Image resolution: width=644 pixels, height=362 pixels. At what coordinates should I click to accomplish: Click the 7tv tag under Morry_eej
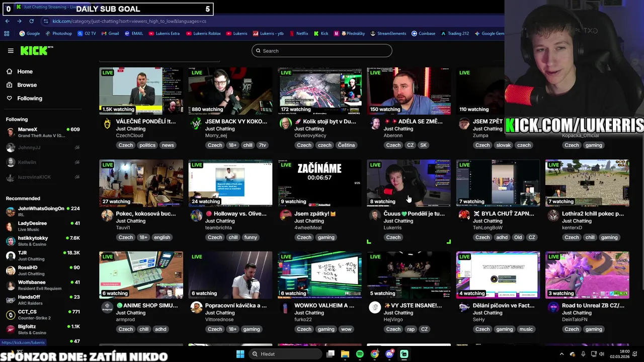262,145
